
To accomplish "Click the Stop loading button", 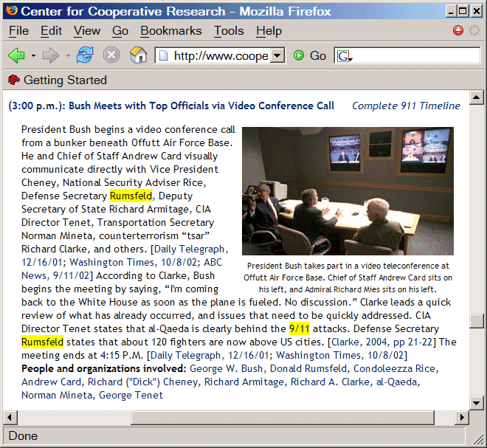I will pyautogui.click(x=111, y=56).
